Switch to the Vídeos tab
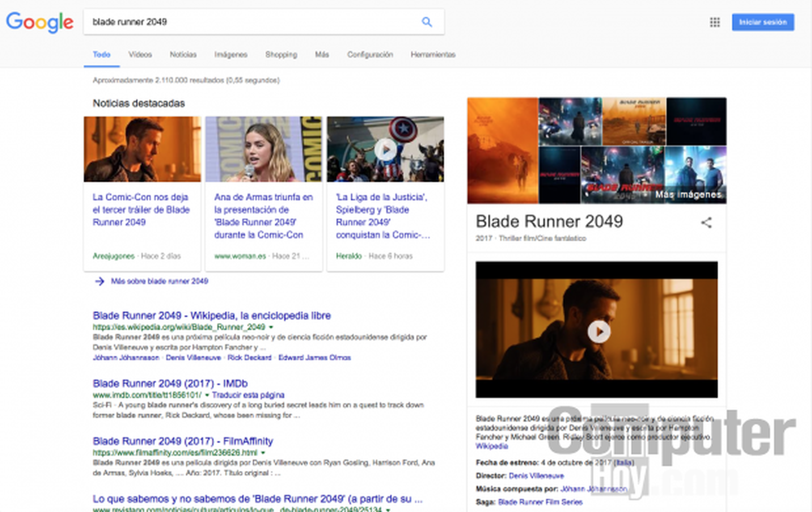 tap(140, 55)
